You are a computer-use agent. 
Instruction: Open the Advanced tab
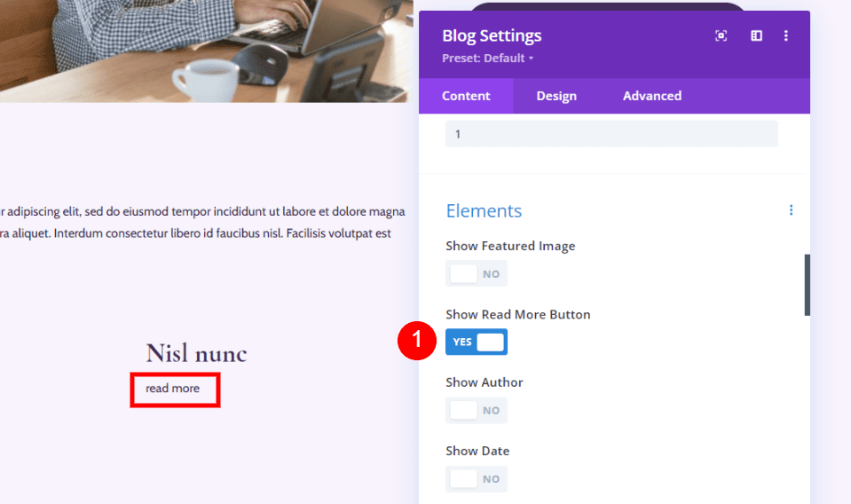coord(652,96)
